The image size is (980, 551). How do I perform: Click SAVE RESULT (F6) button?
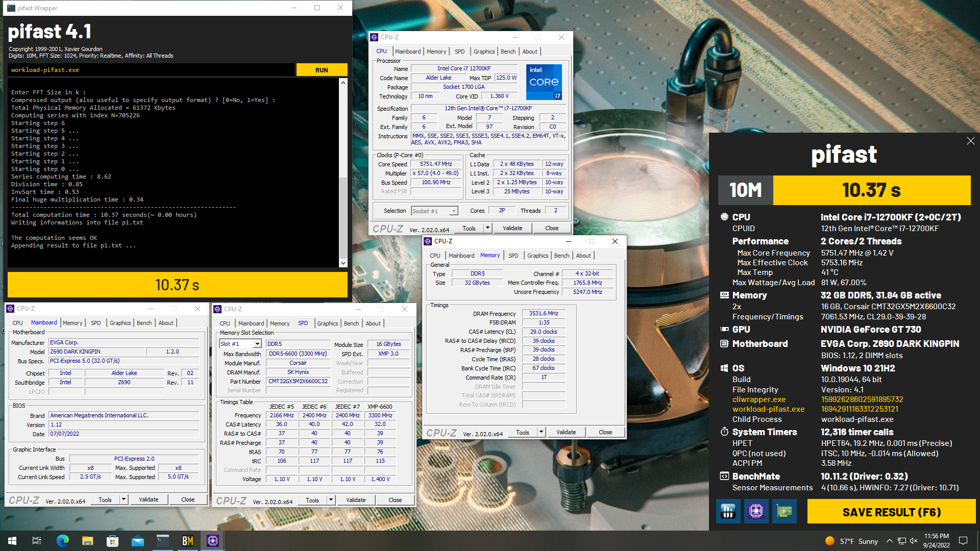click(891, 512)
